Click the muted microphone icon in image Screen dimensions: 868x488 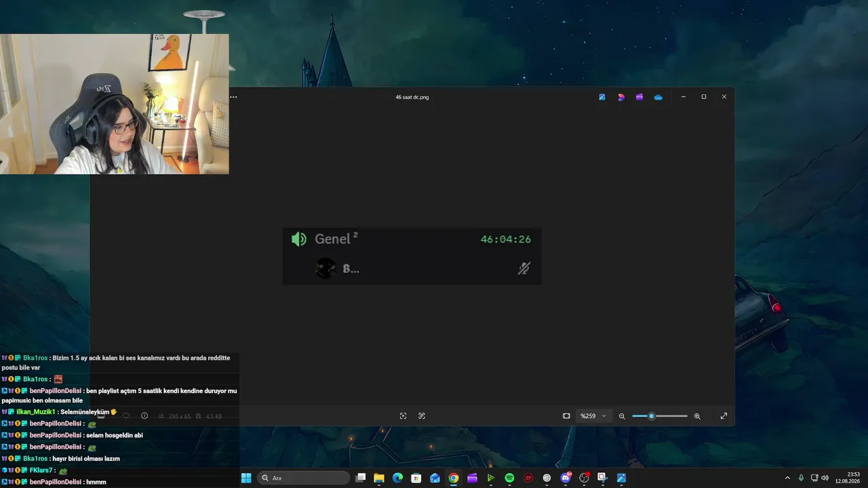pos(524,268)
